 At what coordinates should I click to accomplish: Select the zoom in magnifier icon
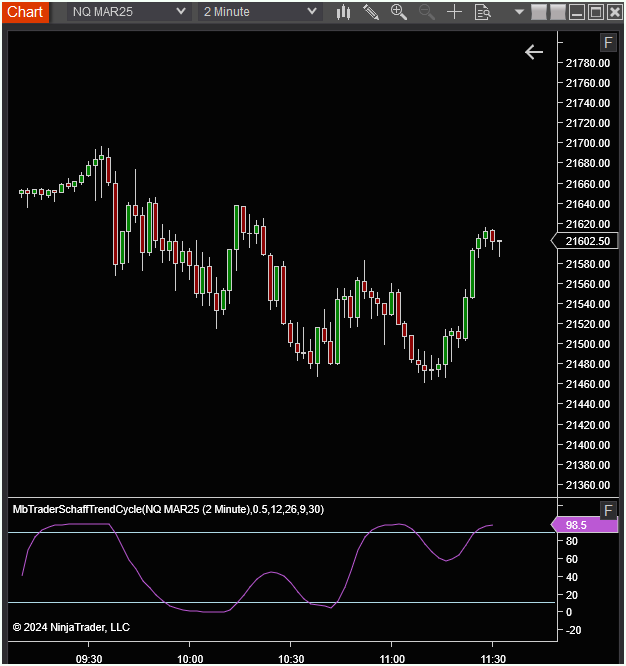click(398, 12)
